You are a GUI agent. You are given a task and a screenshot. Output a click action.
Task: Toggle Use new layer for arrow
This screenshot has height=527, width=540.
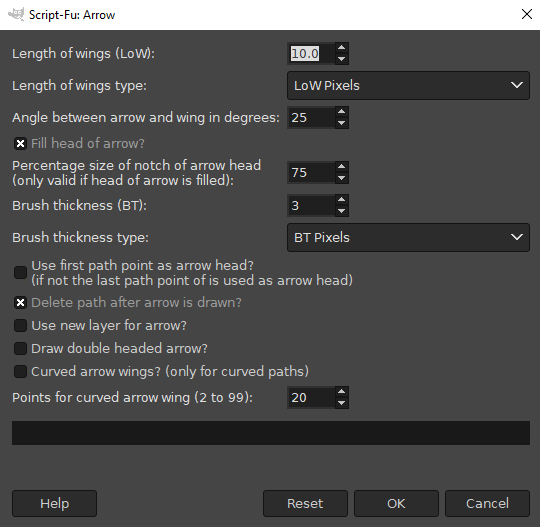click(x=20, y=325)
